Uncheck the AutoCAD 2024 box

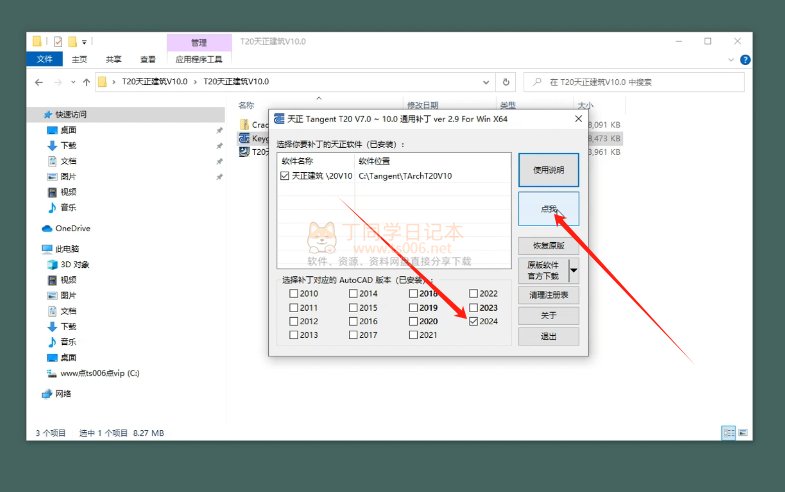pyautogui.click(x=473, y=321)
